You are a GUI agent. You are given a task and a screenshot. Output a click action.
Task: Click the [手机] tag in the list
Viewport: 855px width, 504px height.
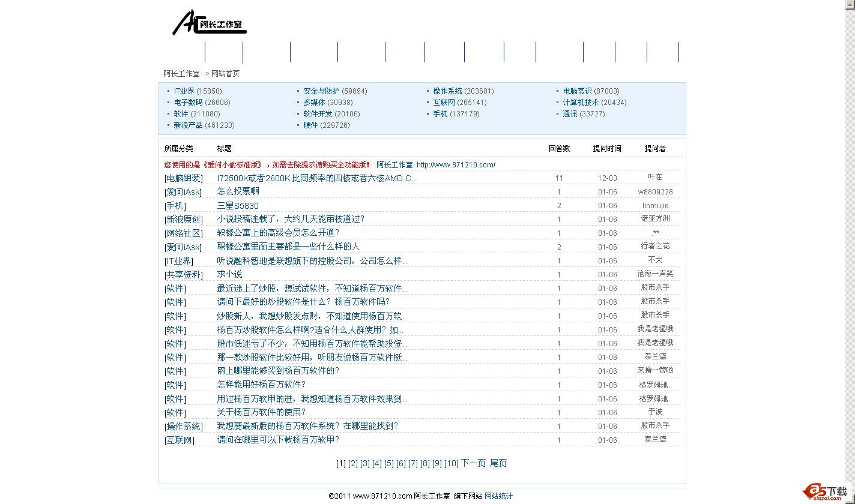[175, 206]
